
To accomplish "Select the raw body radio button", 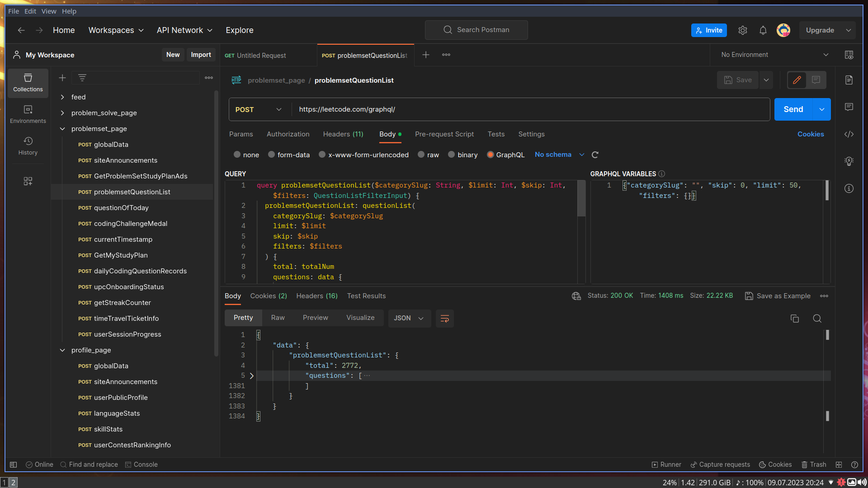I will pos(421,155).
